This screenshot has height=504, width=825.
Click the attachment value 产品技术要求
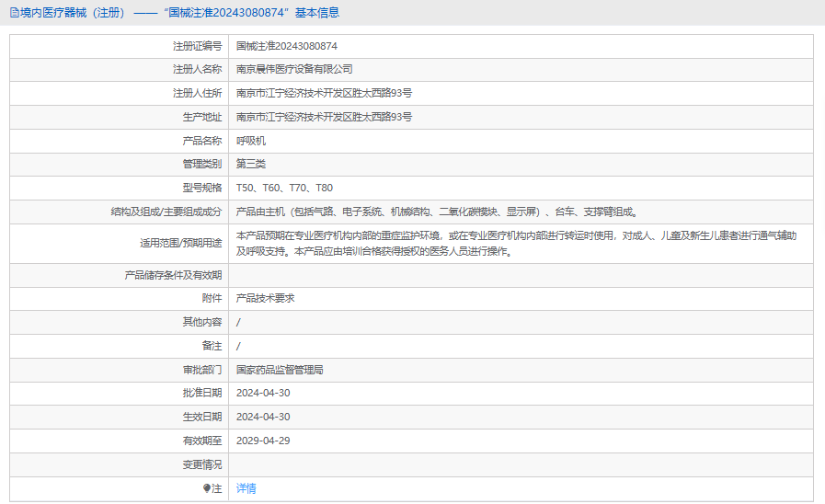pyautogui.click(x=265, y=298)
